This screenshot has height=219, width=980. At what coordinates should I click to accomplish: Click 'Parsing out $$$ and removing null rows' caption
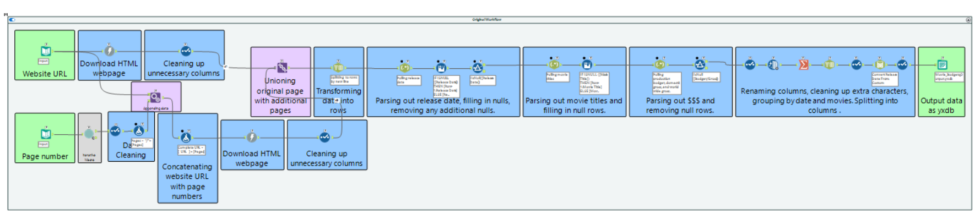(x=680, y=106)
